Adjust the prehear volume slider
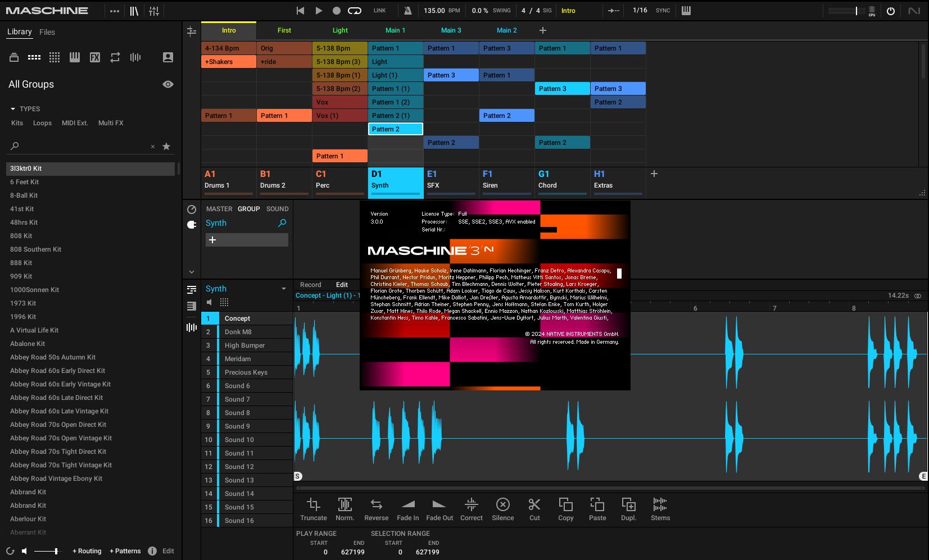Screen dimensions: 929x560 tap(47, 551)
